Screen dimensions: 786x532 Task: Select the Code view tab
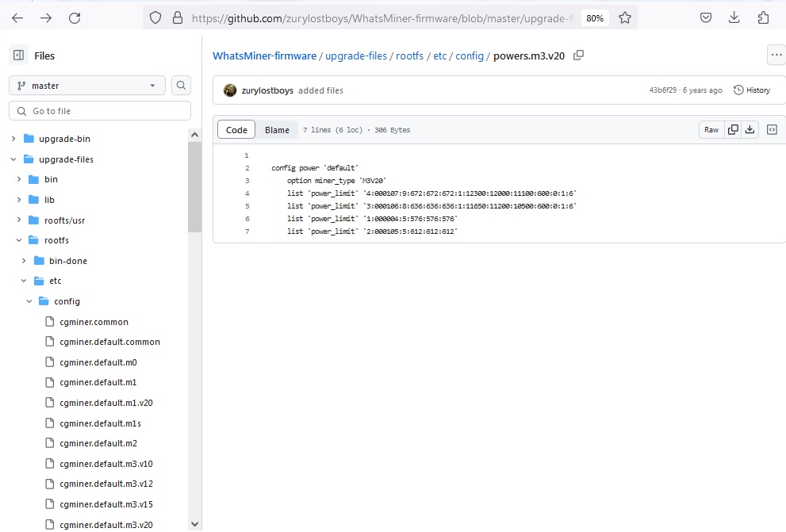236,130
